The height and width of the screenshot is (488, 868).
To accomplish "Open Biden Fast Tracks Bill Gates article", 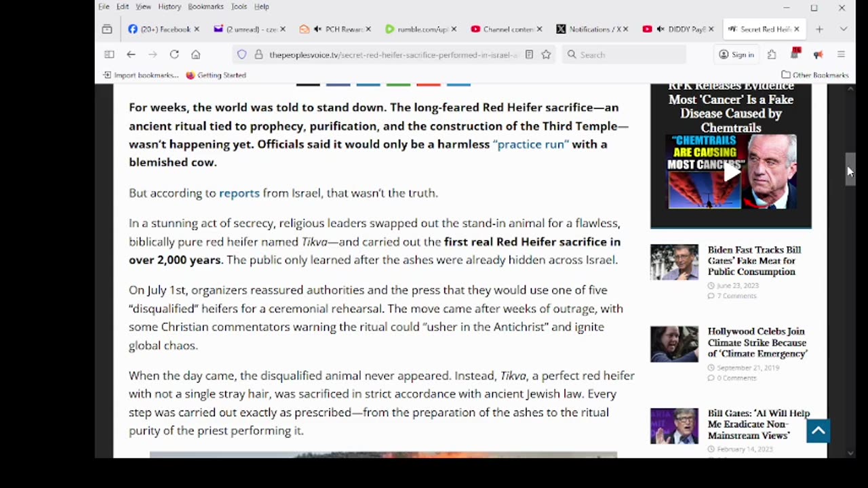I will [754, 261].
